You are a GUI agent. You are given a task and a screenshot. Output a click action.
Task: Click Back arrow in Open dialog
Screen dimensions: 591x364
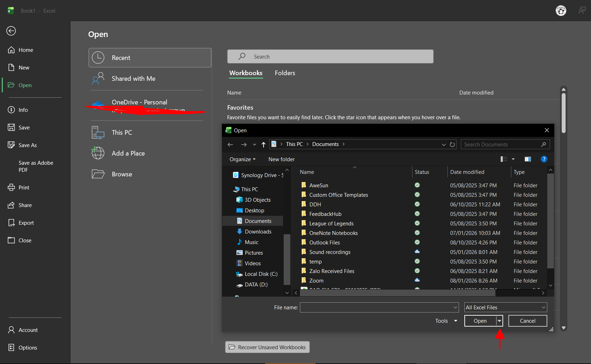pos(230,145)
